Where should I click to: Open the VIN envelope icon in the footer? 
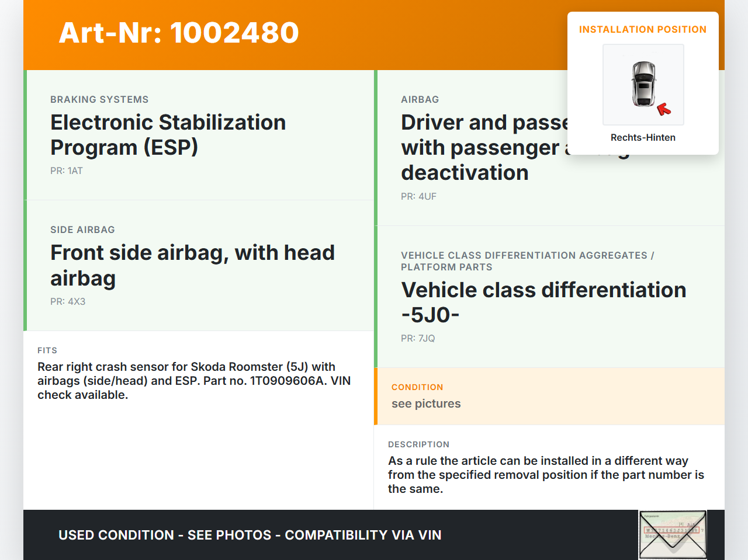tap(673, 535)
